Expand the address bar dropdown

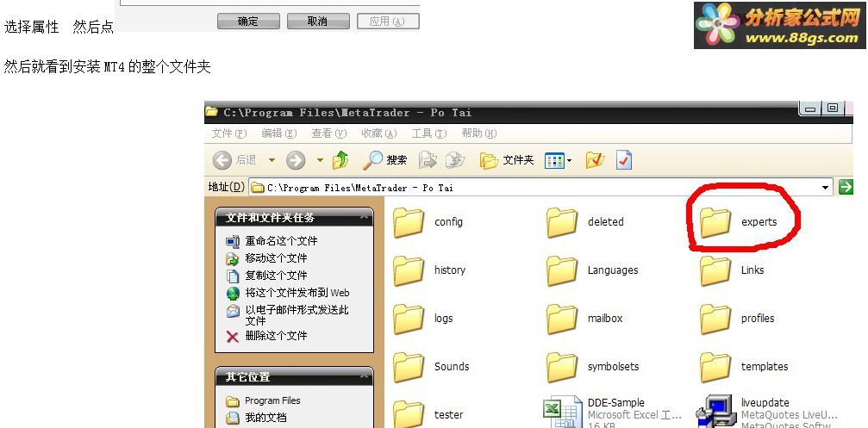point(826,188)
